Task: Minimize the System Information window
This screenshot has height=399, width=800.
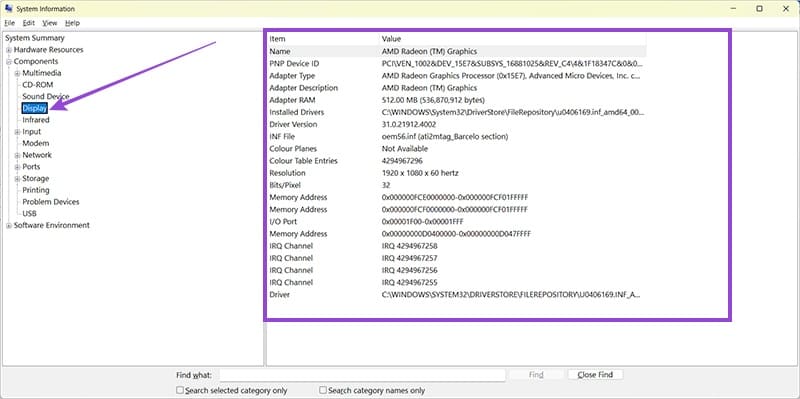Action: tap(733, 9)
